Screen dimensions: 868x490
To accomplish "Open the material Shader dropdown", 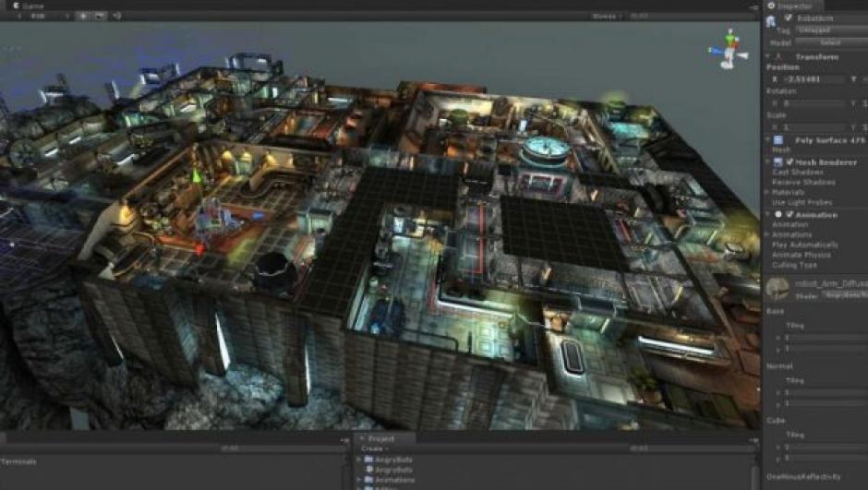I will tap(844, 294).
